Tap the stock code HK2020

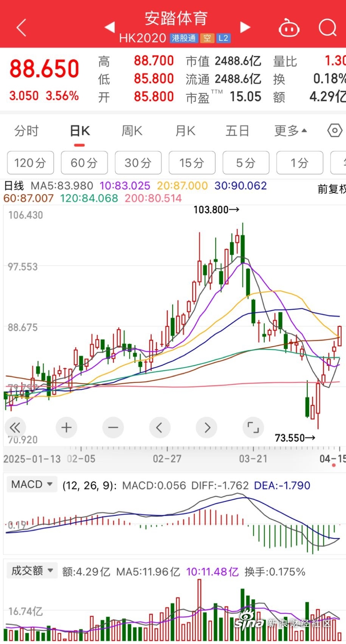pos(143,38)
